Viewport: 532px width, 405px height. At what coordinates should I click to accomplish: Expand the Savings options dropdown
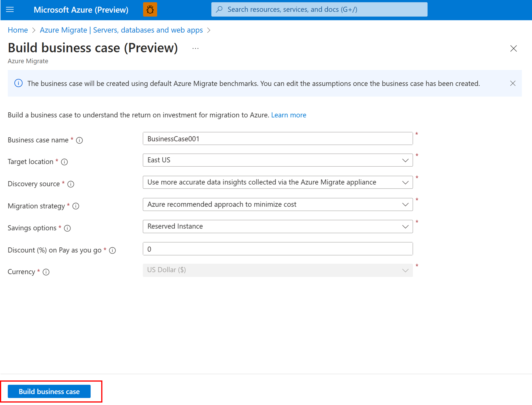coord(406,226)
